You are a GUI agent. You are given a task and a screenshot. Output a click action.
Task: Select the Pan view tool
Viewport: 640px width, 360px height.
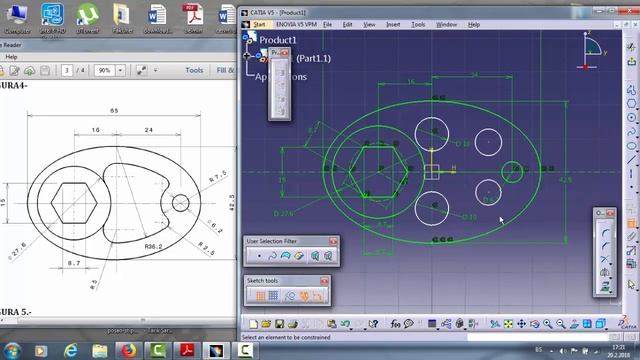coord(521,324)
